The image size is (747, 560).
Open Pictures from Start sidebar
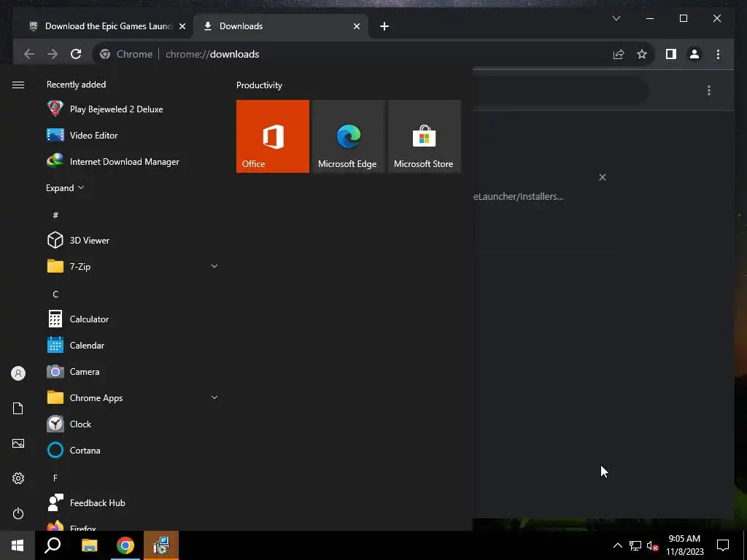pos(18,443)
